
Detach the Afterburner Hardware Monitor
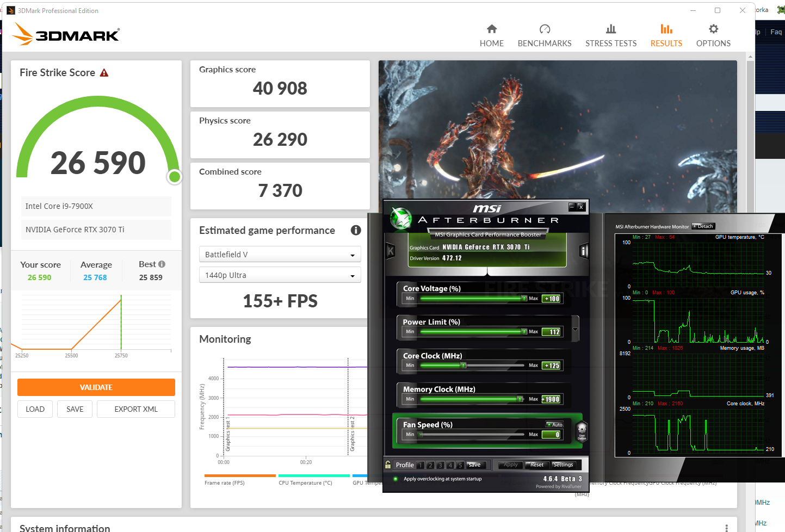(x=703, y=226)
